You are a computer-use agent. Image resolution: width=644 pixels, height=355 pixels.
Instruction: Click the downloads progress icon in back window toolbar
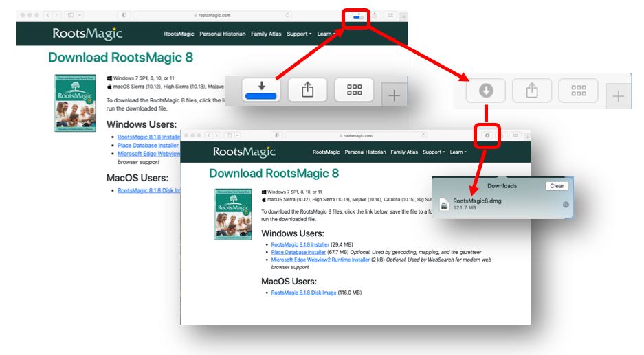point(358,16)
